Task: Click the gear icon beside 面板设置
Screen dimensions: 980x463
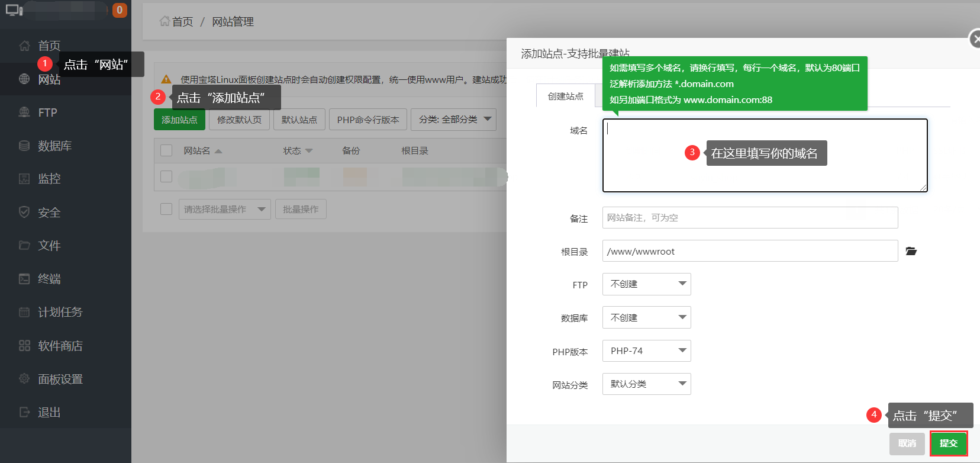Action: point(24,378)
